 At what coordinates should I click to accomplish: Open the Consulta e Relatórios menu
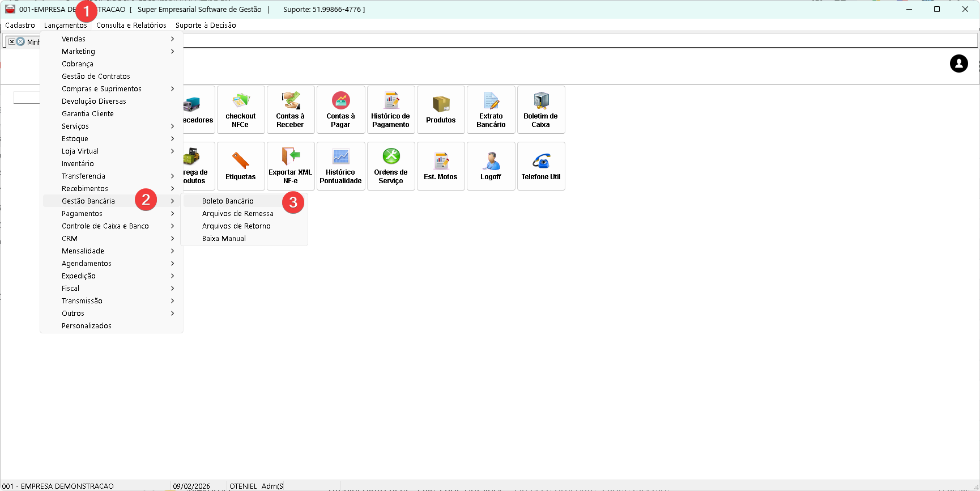(x=131, y=26)
